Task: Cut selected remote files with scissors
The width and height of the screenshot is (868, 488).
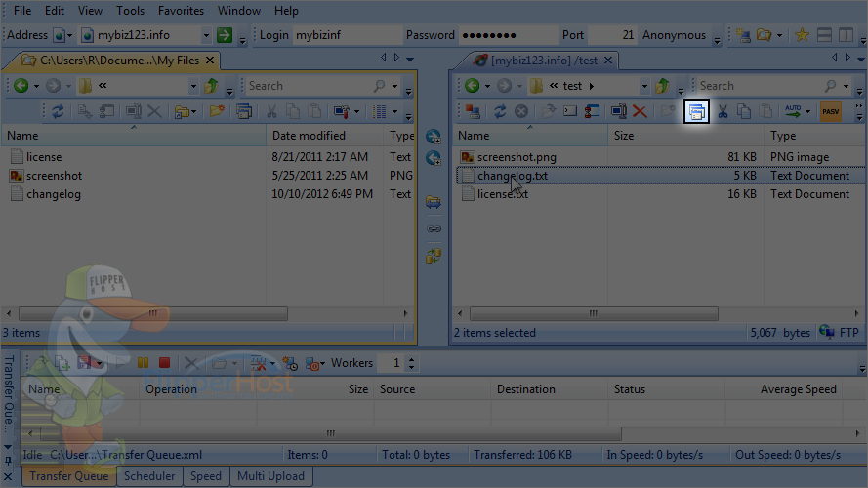Action: point(723,112)
